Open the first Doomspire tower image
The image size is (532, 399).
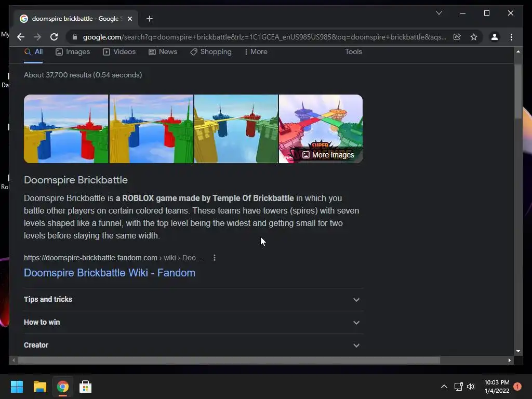coord(66,129)
